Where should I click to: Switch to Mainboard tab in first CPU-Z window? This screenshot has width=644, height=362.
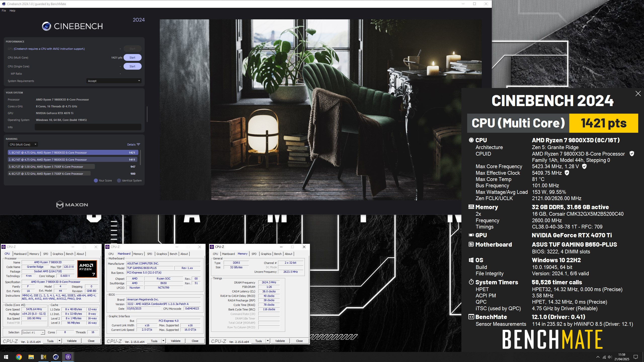[20, 254]
